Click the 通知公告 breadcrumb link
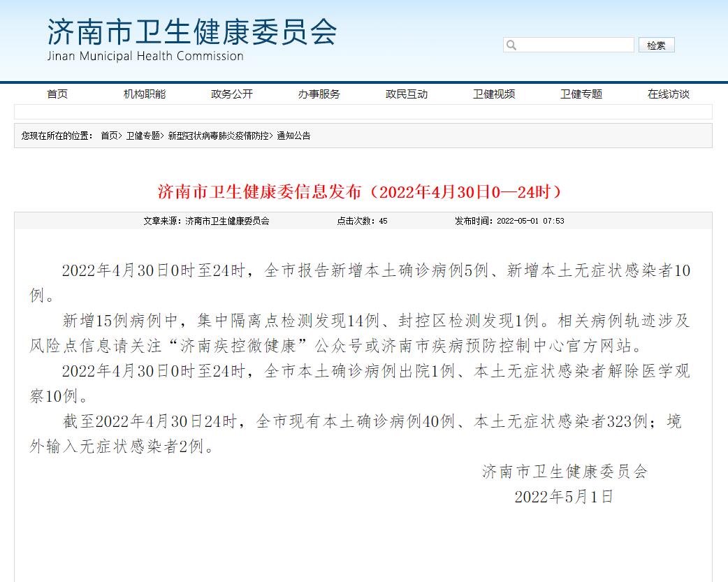 pos(294,136)
